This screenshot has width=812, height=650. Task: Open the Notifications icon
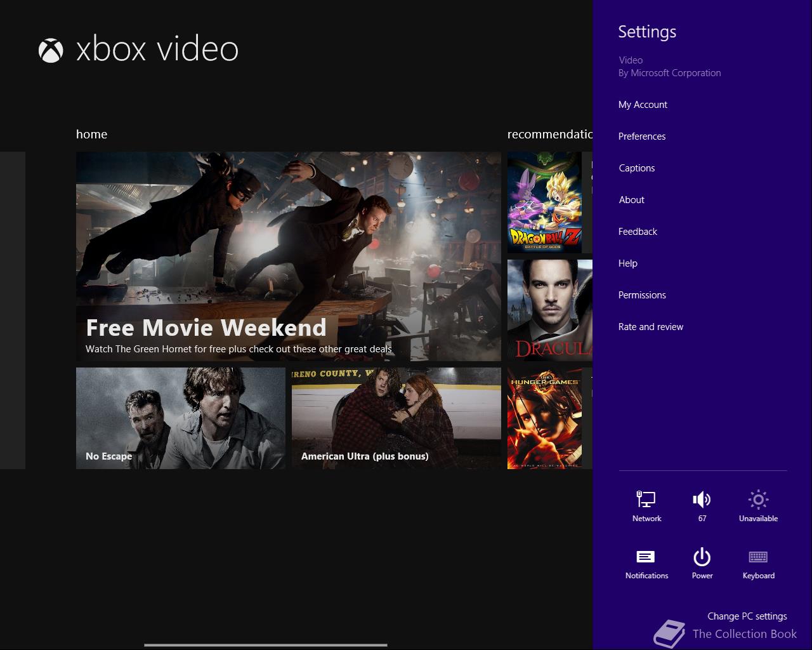646,557
